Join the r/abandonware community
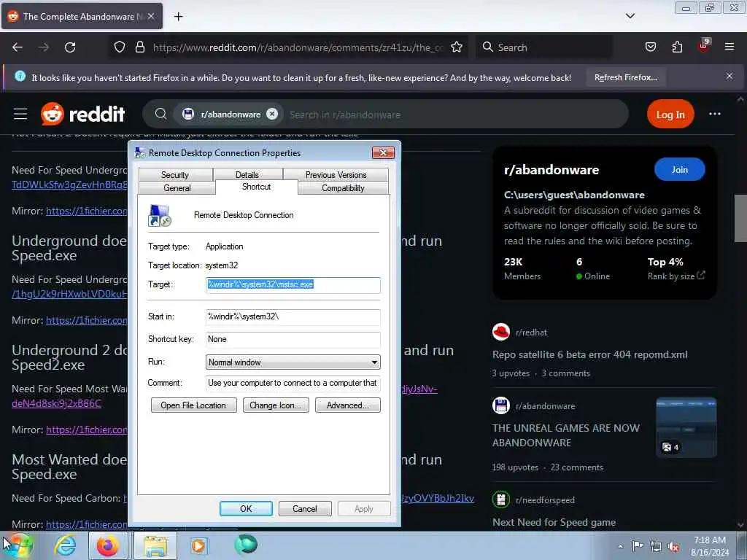The image size is (747, 560). point(679,169)
